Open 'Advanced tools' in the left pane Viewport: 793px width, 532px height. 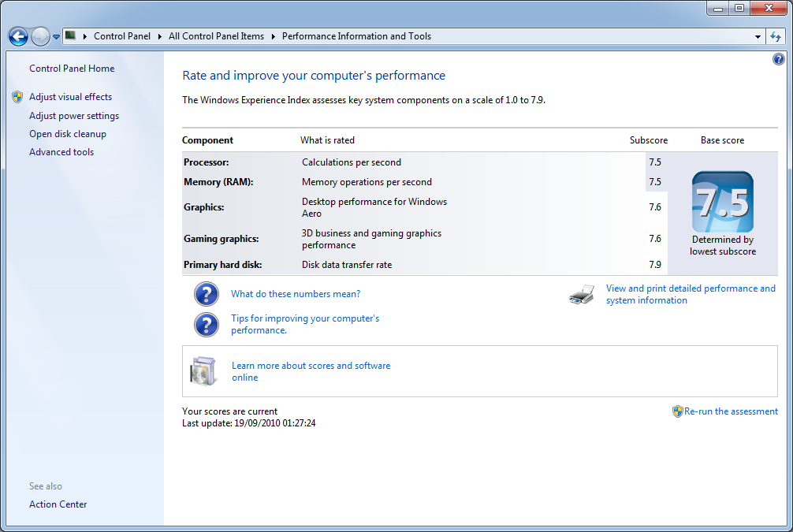click(61, 151)
